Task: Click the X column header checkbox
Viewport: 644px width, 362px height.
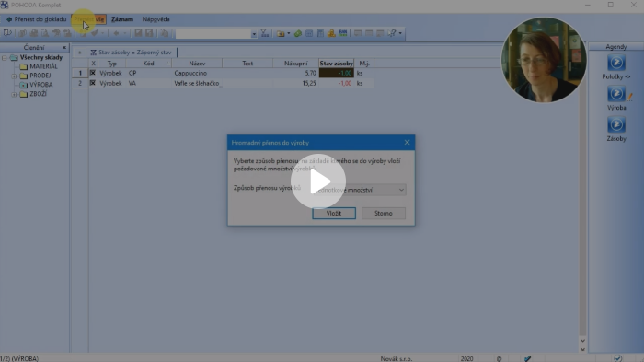Action: click(x=93, y=64)
